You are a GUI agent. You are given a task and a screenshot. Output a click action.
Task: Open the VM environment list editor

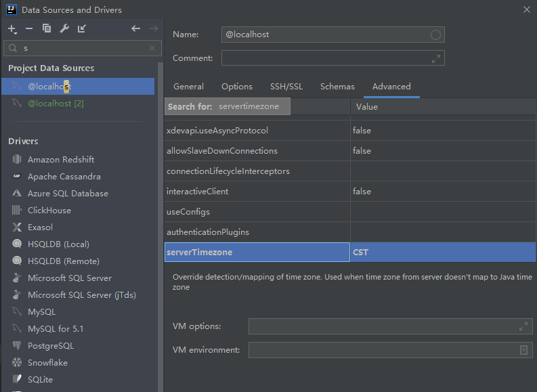(523, 350)
